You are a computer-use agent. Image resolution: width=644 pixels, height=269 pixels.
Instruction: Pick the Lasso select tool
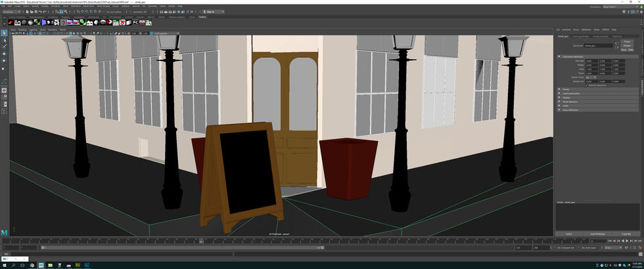4,40
